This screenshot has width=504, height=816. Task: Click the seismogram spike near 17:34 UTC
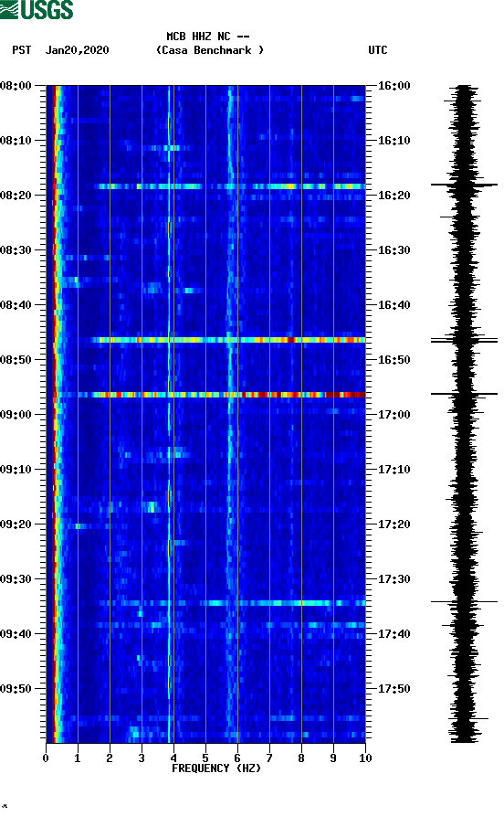pyautogui.click(x=464, y=601)
